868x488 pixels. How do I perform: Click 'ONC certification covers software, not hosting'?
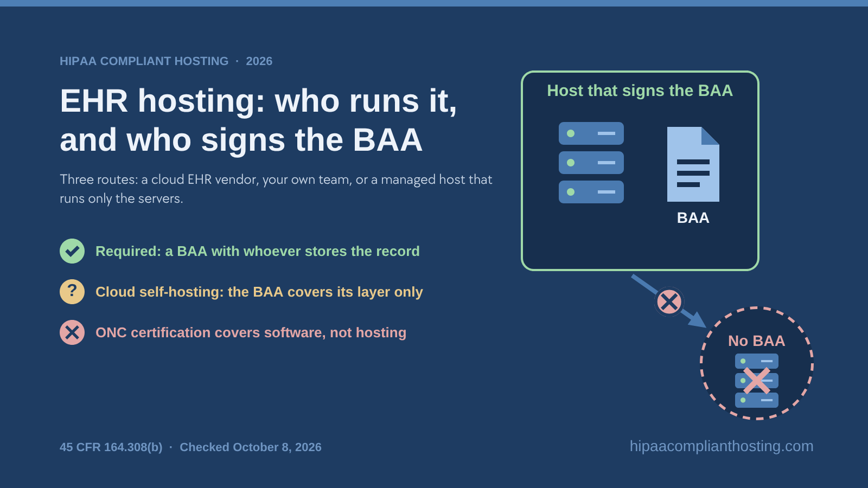click(x=251, y=332)
